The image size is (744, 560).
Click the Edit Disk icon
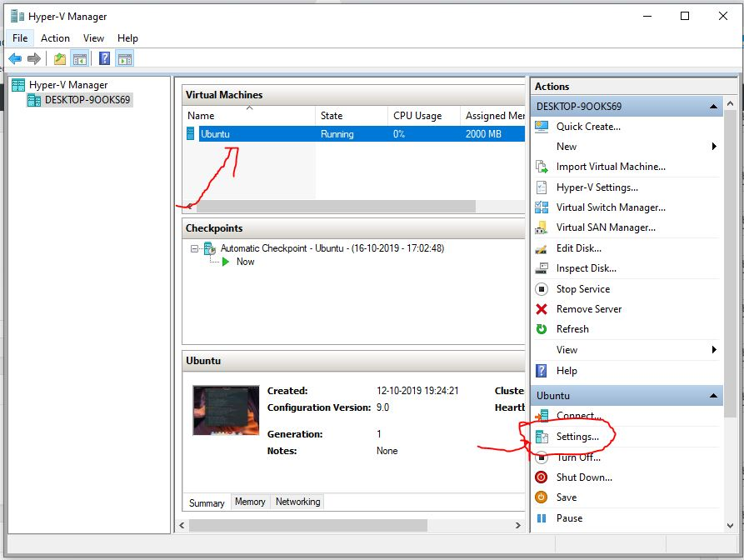point(541,248)
